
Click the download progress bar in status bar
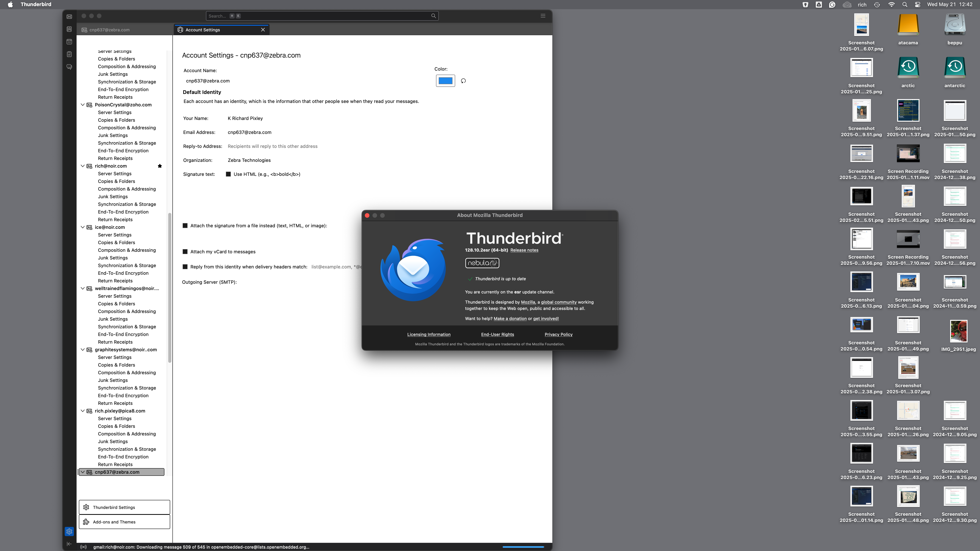click(523, 547)
